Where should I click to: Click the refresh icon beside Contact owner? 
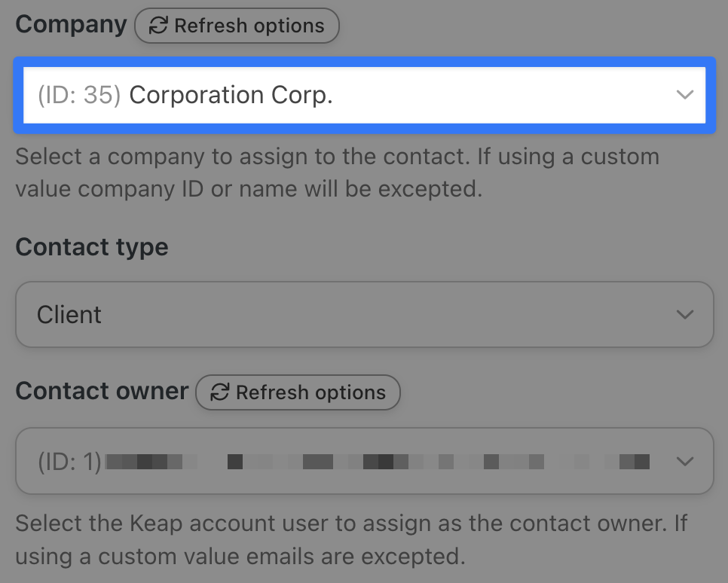219,392
